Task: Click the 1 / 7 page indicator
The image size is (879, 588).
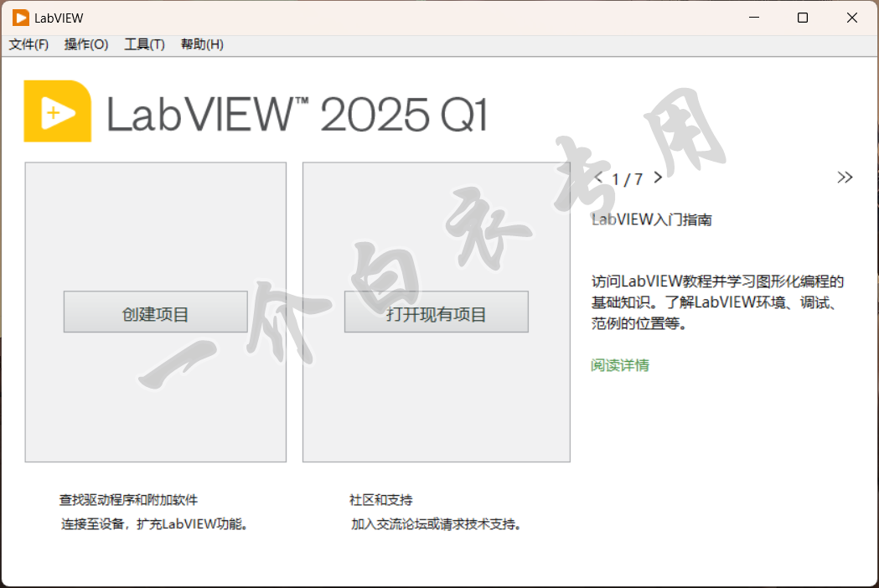Action: click(x=628, y=179)
